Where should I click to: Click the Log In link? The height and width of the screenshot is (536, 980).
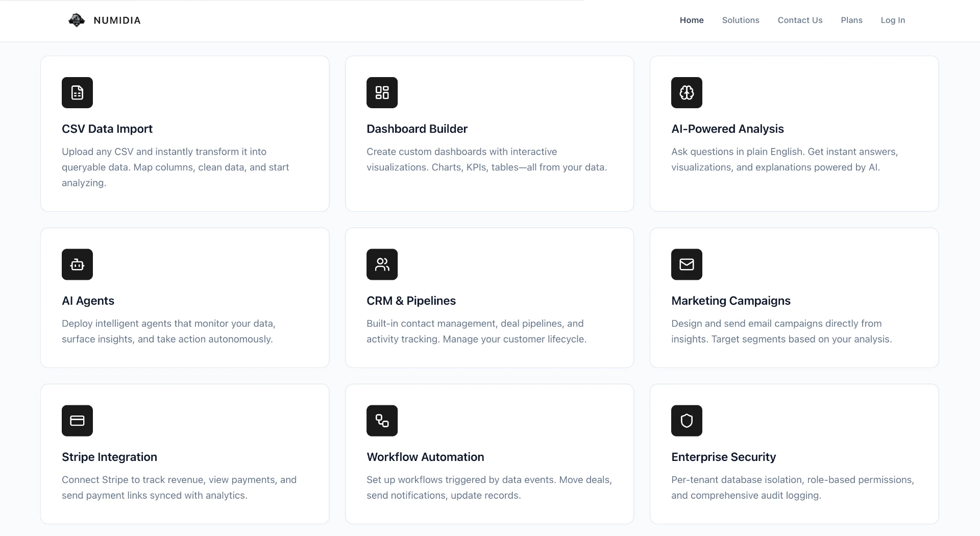pos(893,20)
